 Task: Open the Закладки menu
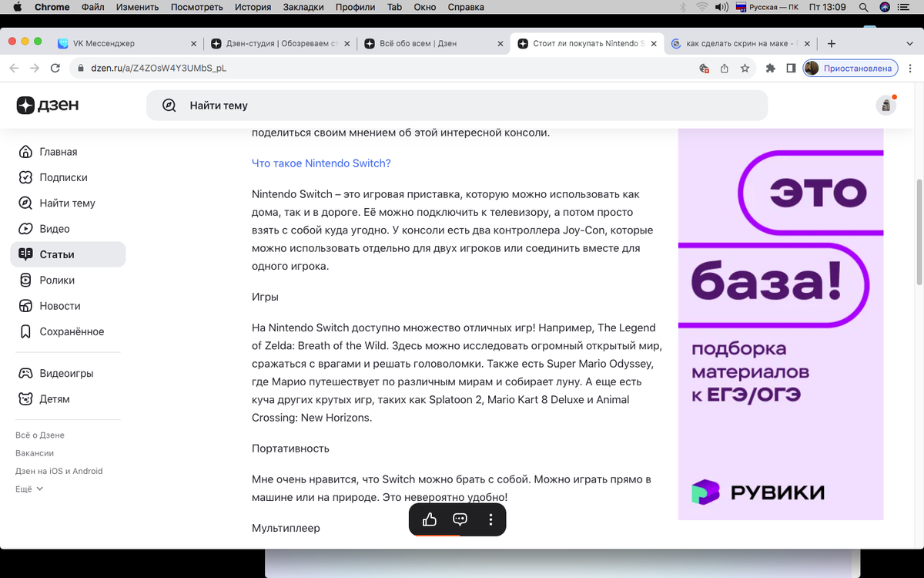point(303,7)
